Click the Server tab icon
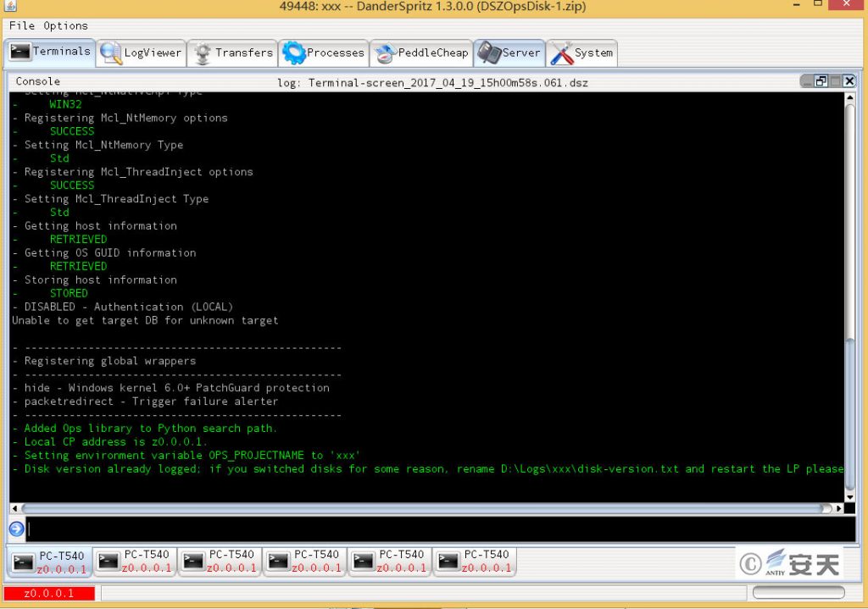The image size is (868, 609). (x=489, y=53)
